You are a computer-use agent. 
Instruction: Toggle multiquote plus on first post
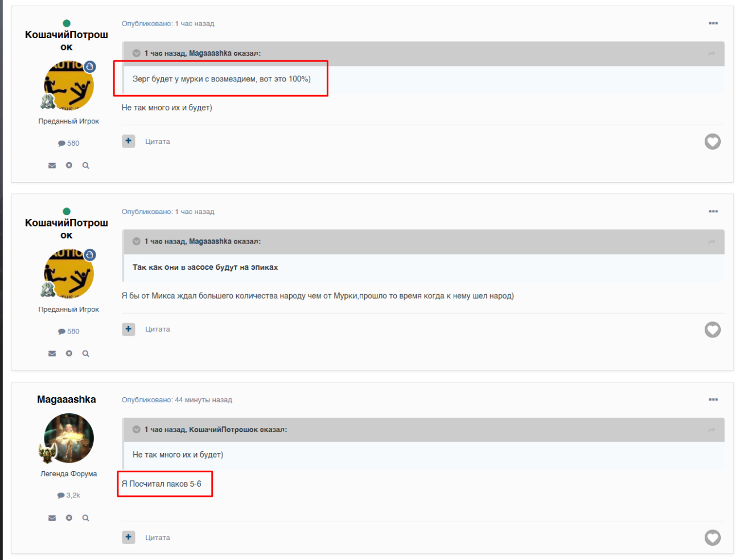(x=129, y=141)
